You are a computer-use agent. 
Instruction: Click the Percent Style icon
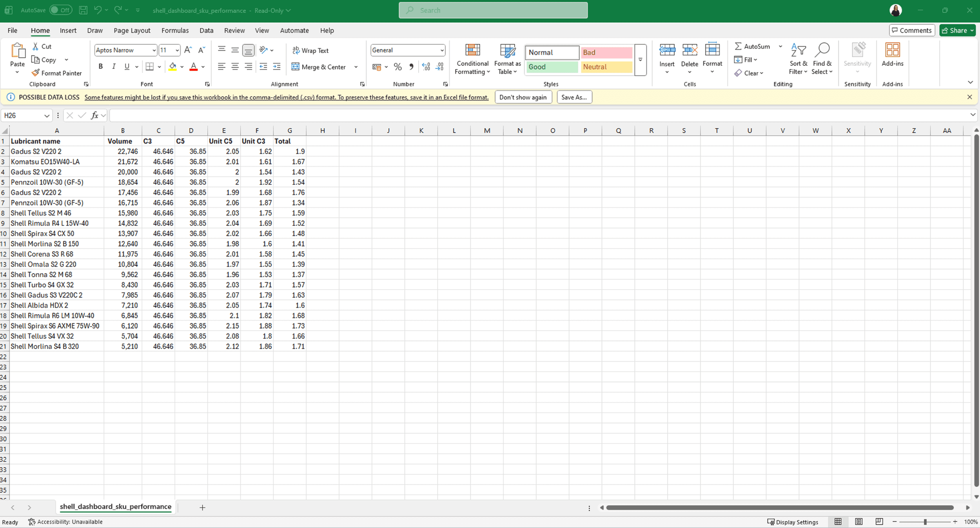pos(397,67)
